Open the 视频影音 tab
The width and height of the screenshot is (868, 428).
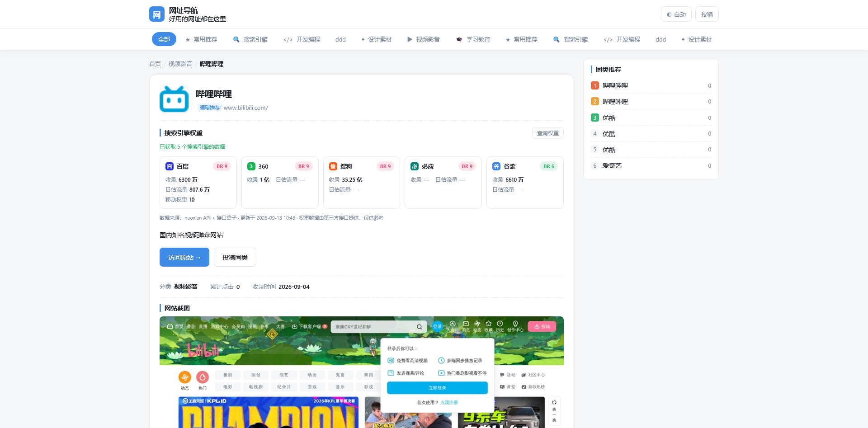click(x=424, y=39)
